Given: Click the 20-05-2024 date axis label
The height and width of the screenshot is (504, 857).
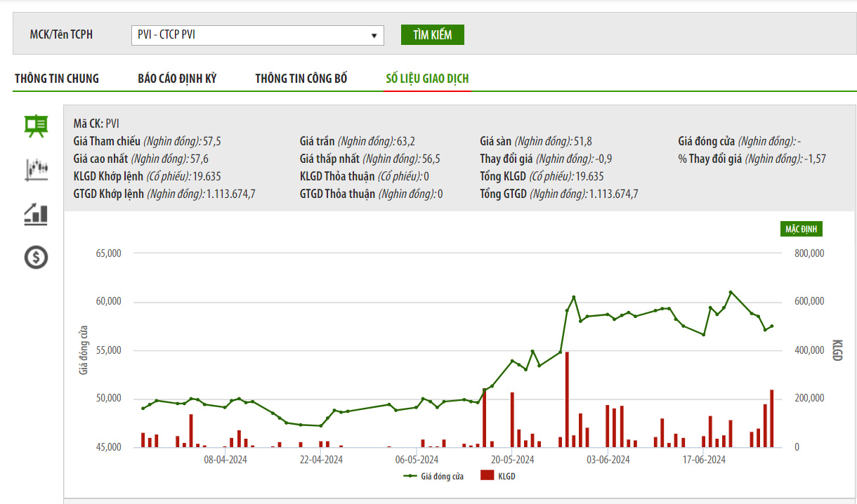Looking at the screenshot, I should coord(513,460).
